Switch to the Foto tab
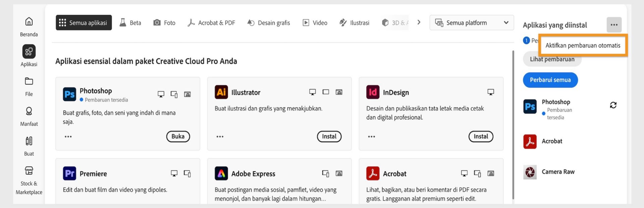644x208 pixels. pyautogui.click(x=164, y=23)
